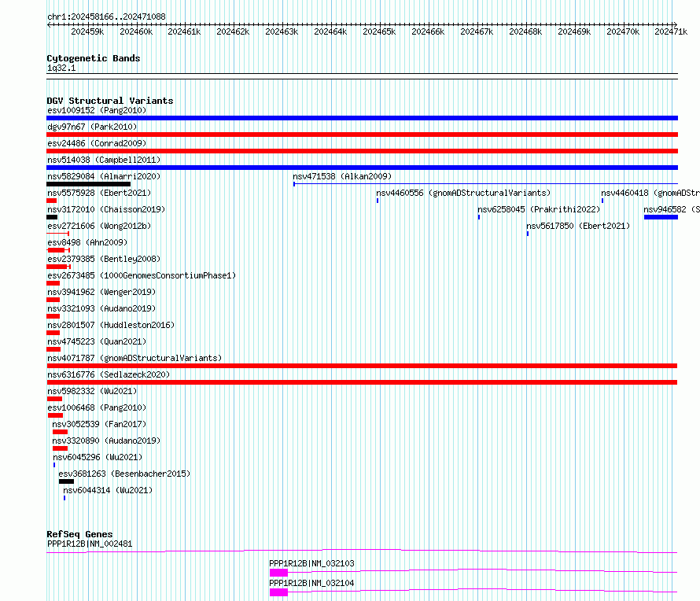Open nsv471538 (Alkan2009) variant label
The image size is (700, 601).
(342, 176)
